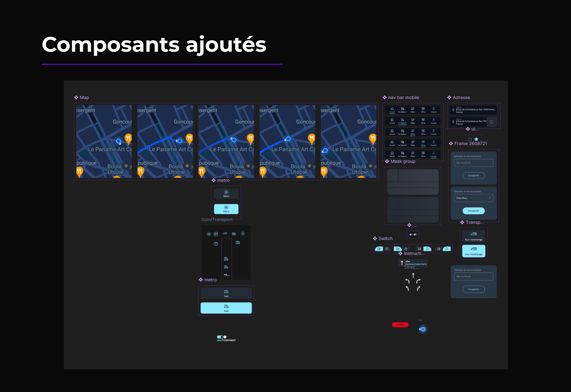Click the Chez Manu input field

[x=473, y=198]
